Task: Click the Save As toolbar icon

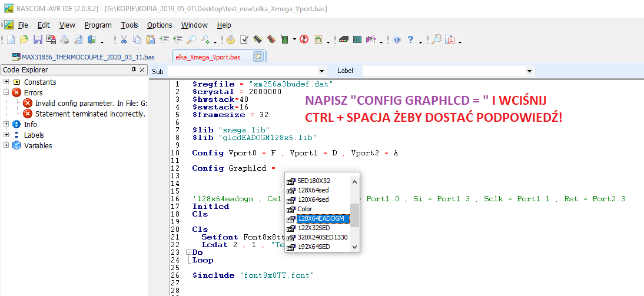Action: 51,39
